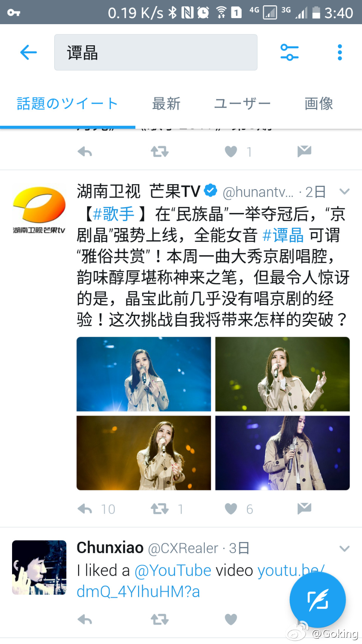Retweet Chunxiao's YouTube tweet
Screen dimensions: 362x644
pos(160,619)
